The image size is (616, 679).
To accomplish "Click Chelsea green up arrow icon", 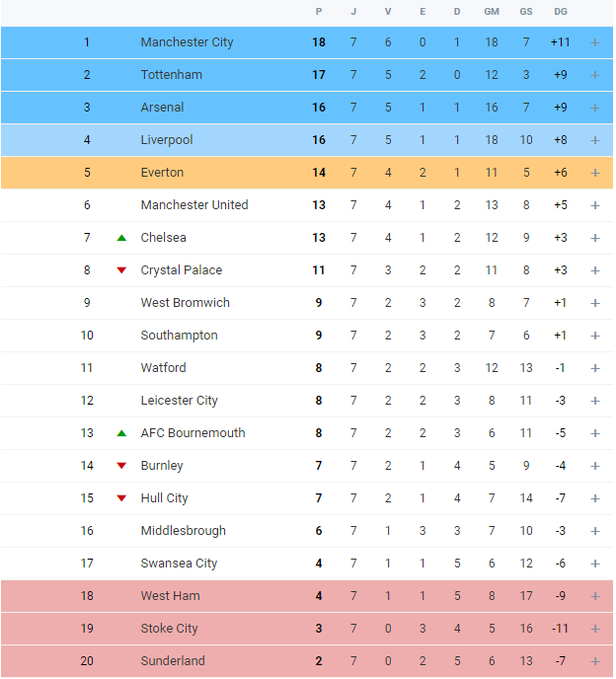I will (x=121, y=238).
